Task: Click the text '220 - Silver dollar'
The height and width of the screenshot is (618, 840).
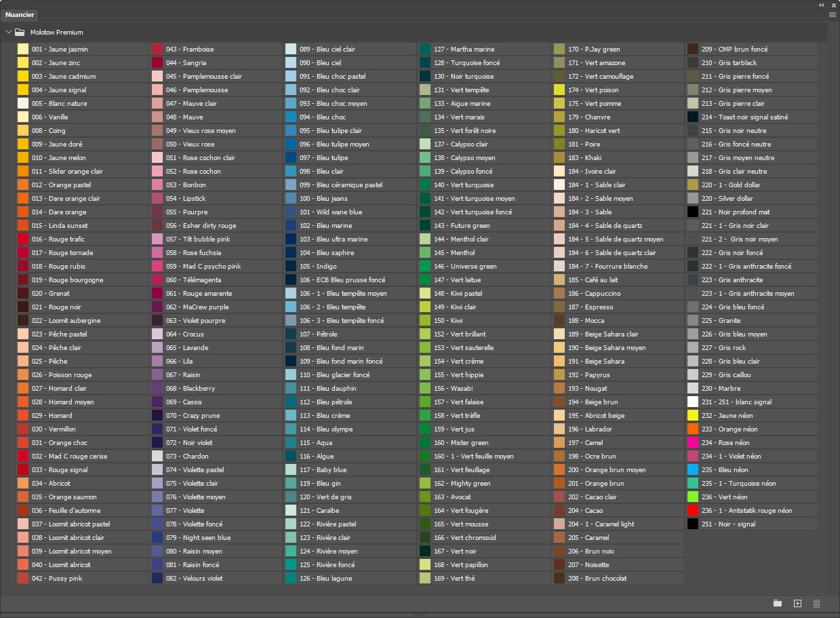Action: 727,198
